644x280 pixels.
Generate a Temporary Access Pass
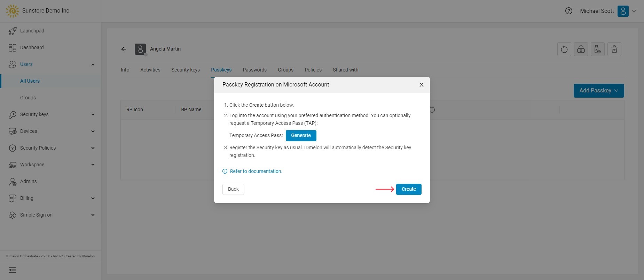[x=301, y=136]
